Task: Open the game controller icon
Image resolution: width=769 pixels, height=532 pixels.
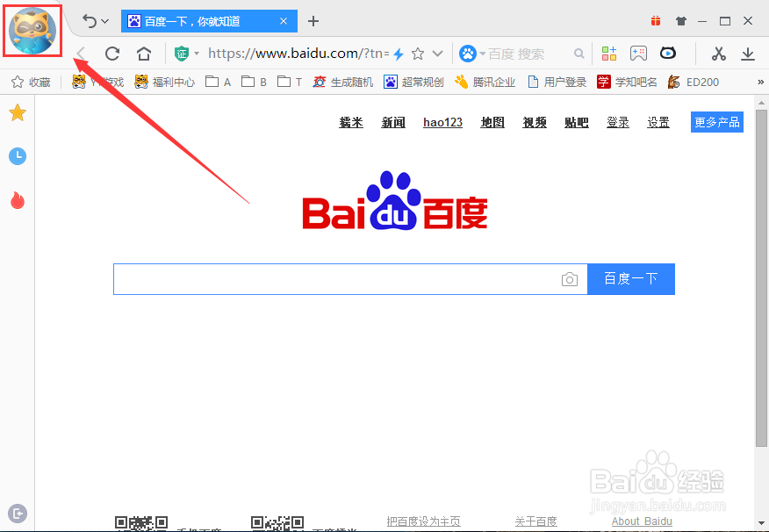Action: 638,54
